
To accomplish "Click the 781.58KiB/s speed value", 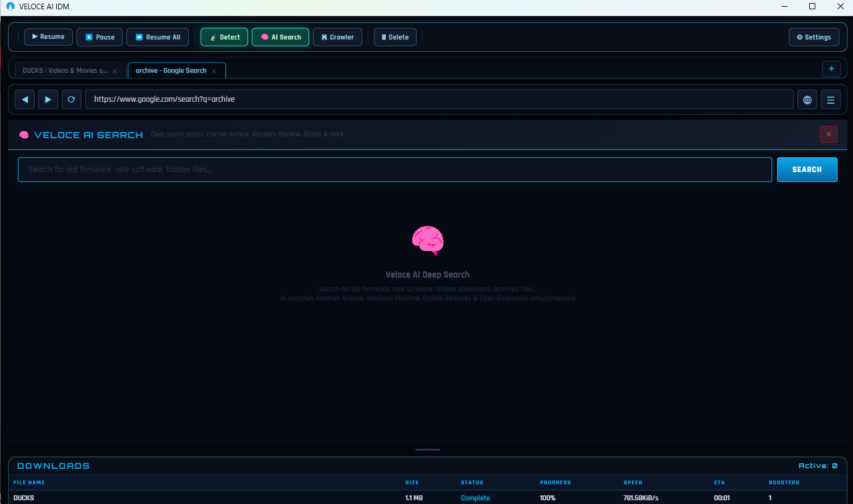I will click(642, 498).
